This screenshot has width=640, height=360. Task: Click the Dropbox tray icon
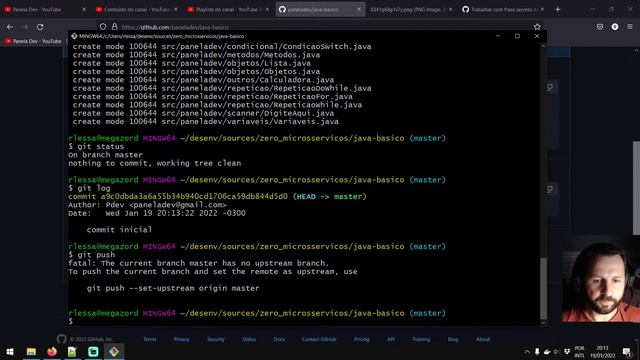[567, 352]
